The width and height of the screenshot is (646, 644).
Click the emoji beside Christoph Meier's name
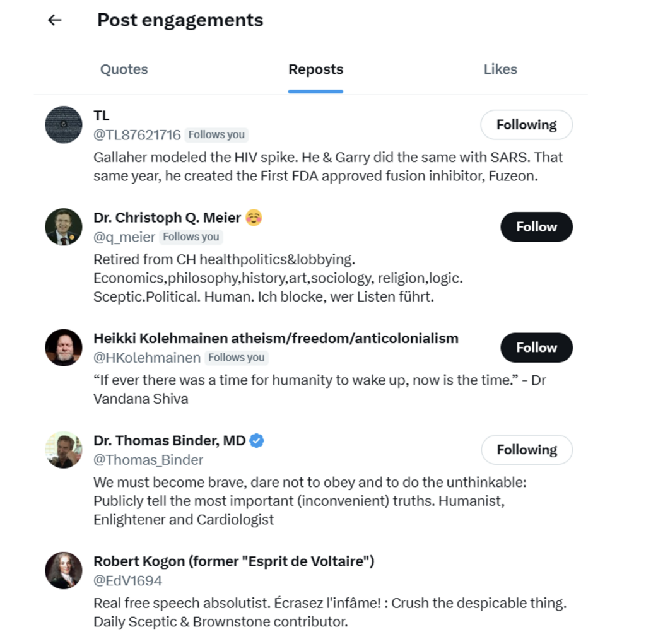click(254, 218)
